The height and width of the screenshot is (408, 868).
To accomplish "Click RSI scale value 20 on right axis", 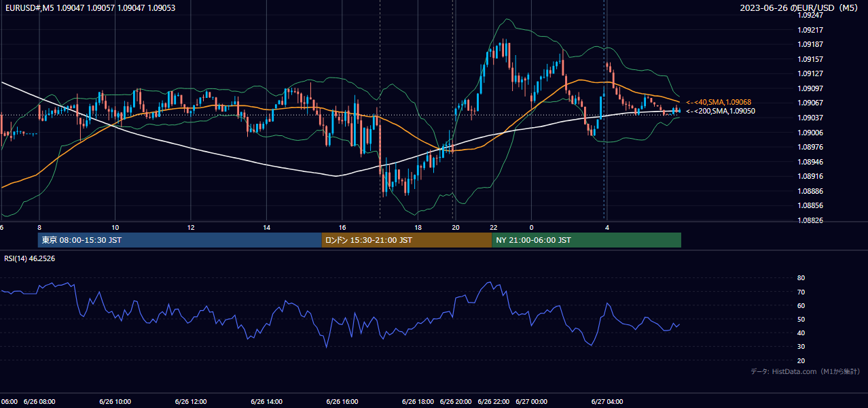I will click(x=801, y=360).
